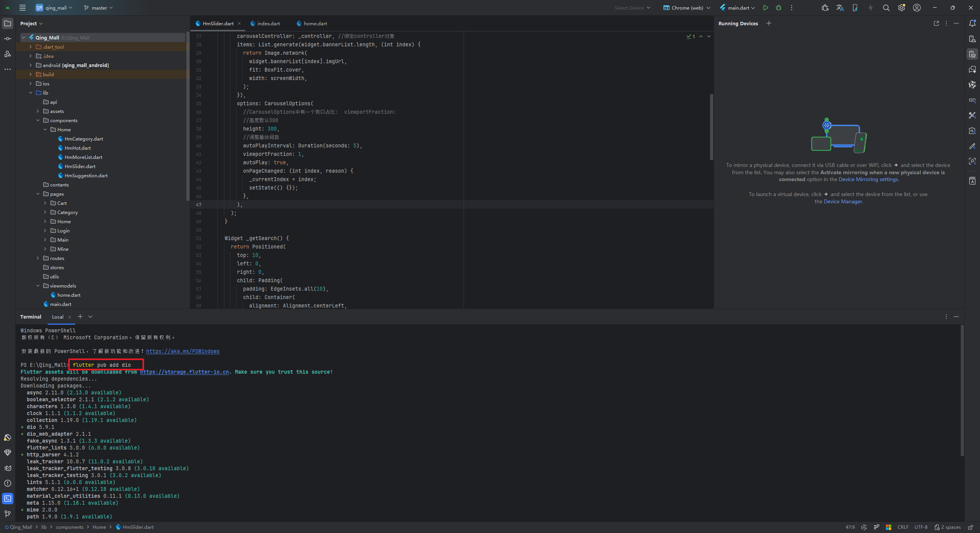The width and height of the screenshot is (980, 533).
Task: Start debugging with the Debug bug icon
Action: 778,8
